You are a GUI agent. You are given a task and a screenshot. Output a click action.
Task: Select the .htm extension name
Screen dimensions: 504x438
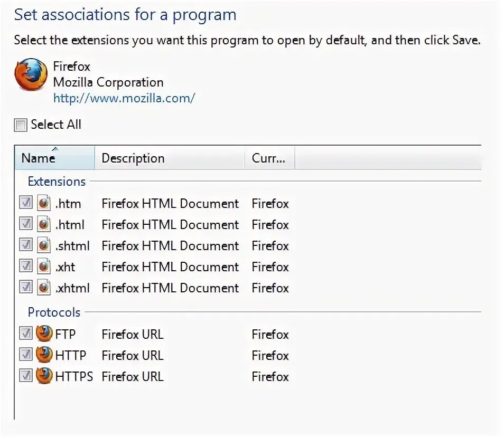68,204
